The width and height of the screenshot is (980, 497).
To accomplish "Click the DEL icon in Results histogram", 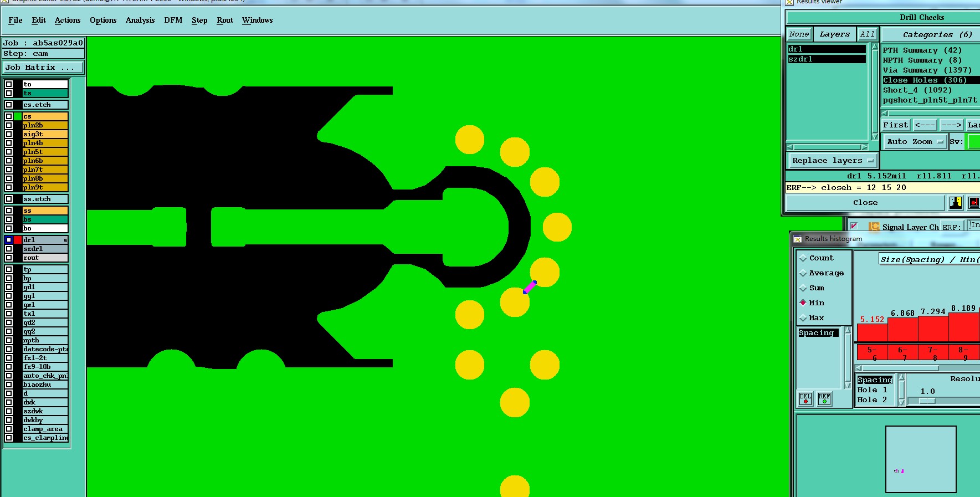I will click(805, 399).
